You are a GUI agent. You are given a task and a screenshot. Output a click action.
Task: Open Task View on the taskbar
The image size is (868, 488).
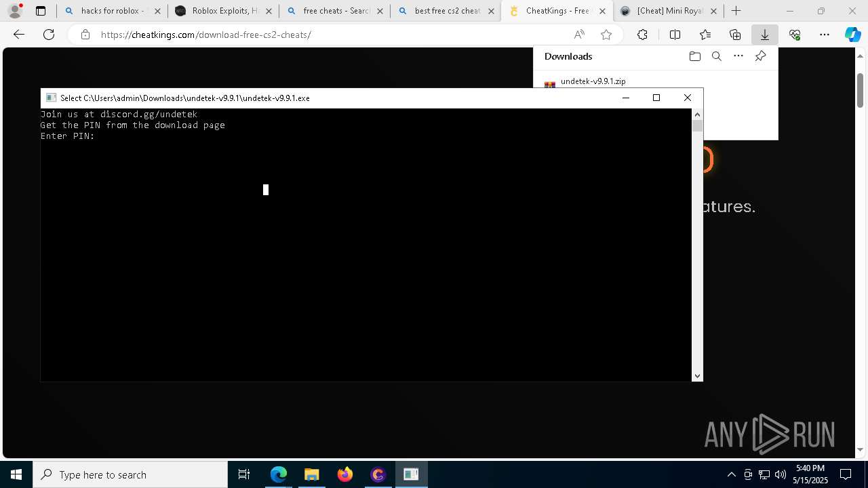244,474
